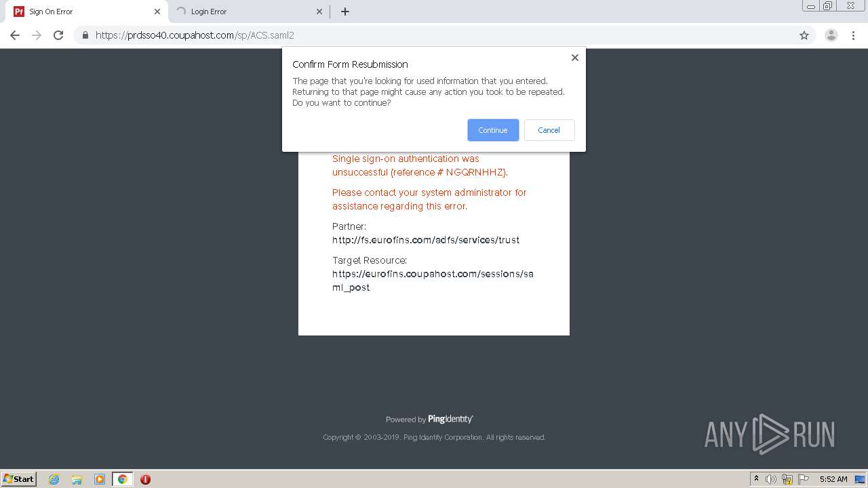Screen dimensions: 868x488
Task: Open the Chrome three-dot menu
Action: (x=853, y=35)
